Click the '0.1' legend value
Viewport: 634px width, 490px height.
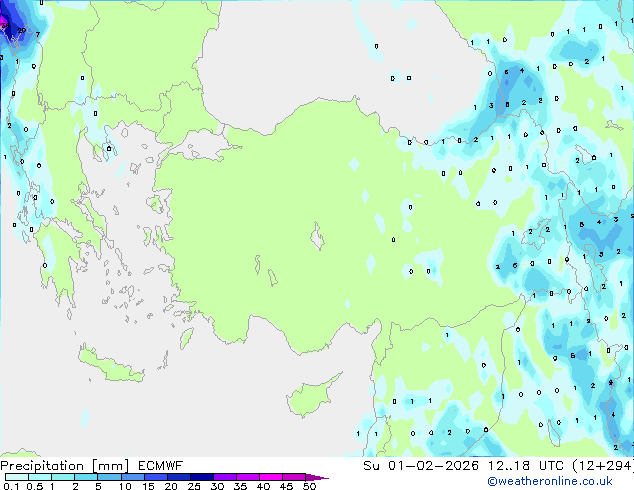pos(11,486)
